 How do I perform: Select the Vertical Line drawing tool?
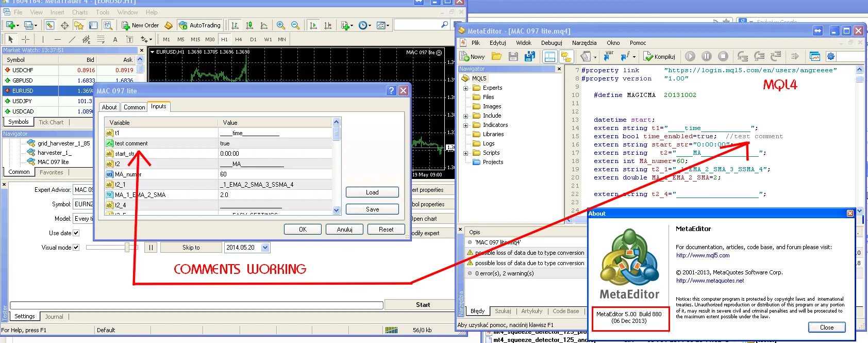(x=43, y=39)
